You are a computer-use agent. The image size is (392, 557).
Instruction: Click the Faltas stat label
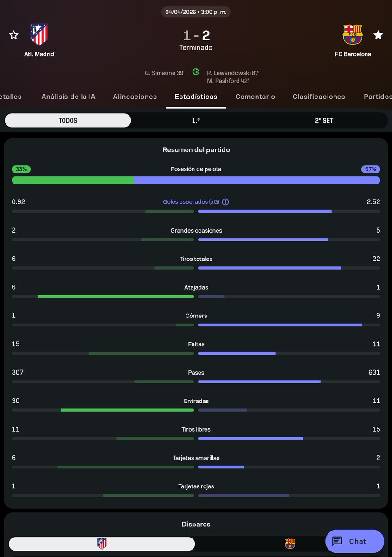(196, 344)
